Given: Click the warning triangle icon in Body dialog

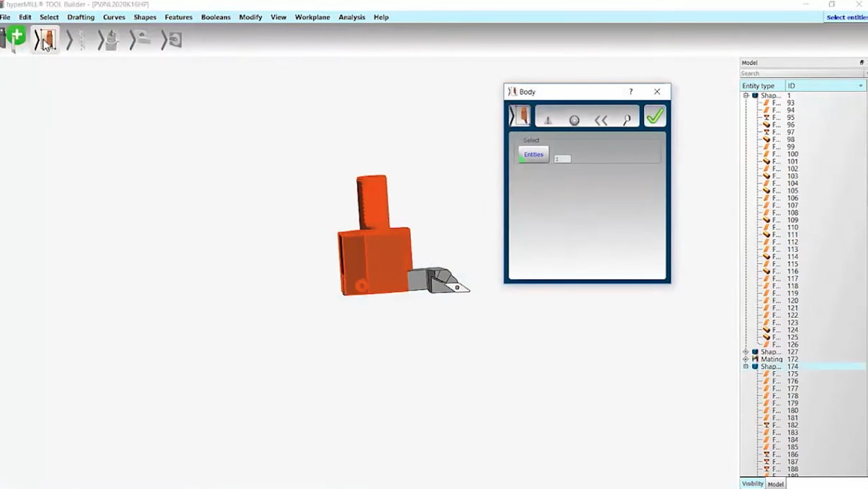Looking at the screenshot, I should [548, 120].
